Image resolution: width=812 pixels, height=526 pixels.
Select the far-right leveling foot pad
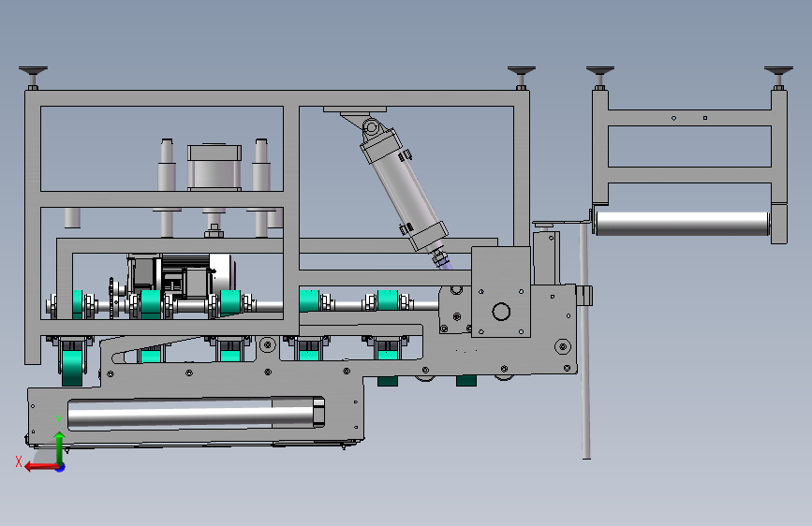tap(778, 70)
